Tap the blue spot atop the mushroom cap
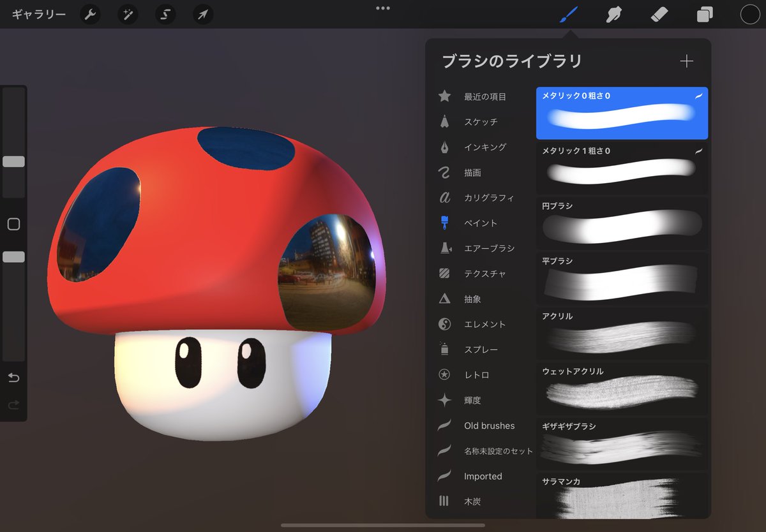The height and width of the screenshot is (532, 766). [246, 149]
